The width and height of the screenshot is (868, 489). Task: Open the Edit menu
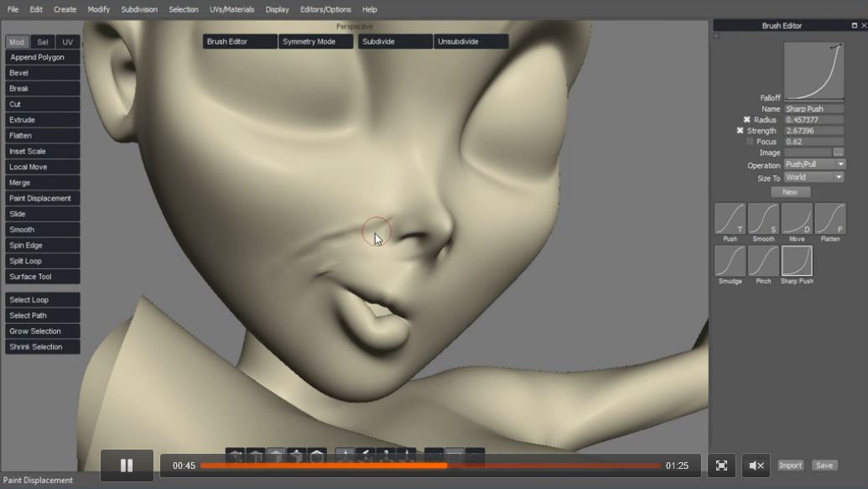pos(36,9)
